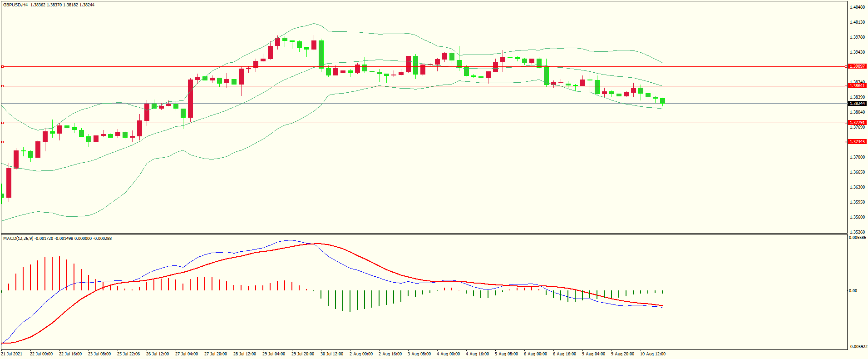Click the 1.38390 price axis label
This screenshot has height=359, width=868.
tap(857, 97)
